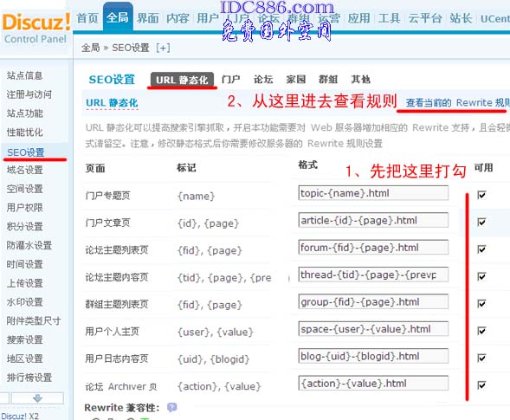Viewport: 510px width, 420px height.
Task: Open 查看当前的 Rewrite 规则 link
Action: tap(457, 103)
